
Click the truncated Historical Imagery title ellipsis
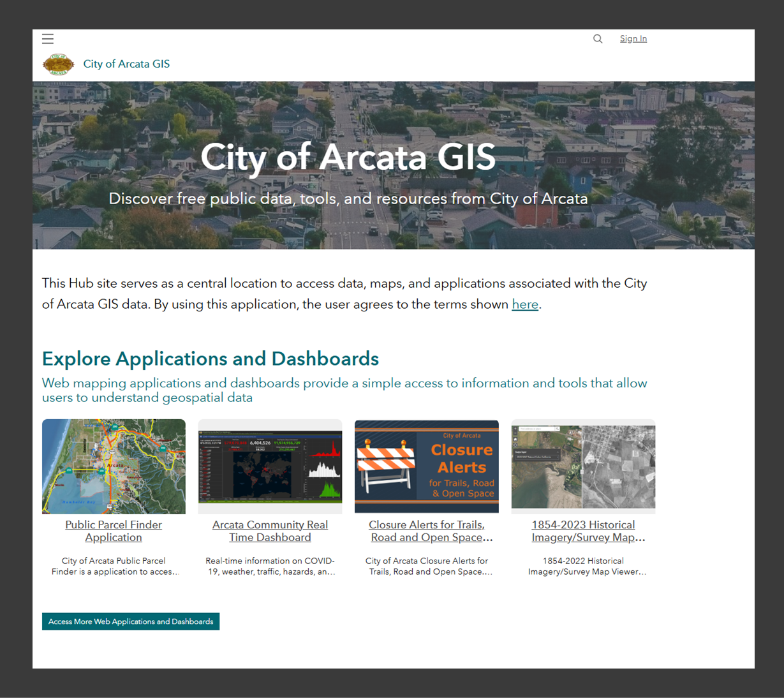tap(641, 537)
